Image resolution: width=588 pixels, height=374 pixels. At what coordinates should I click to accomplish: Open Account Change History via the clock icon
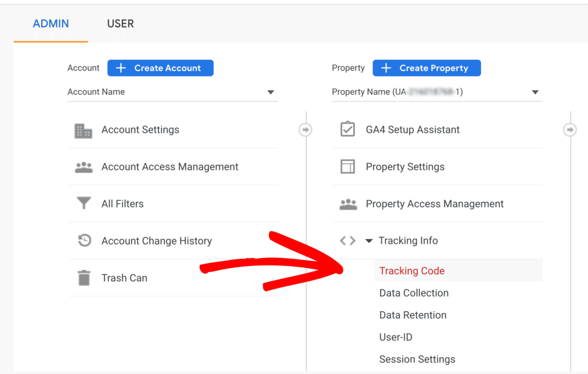(83, 241)
